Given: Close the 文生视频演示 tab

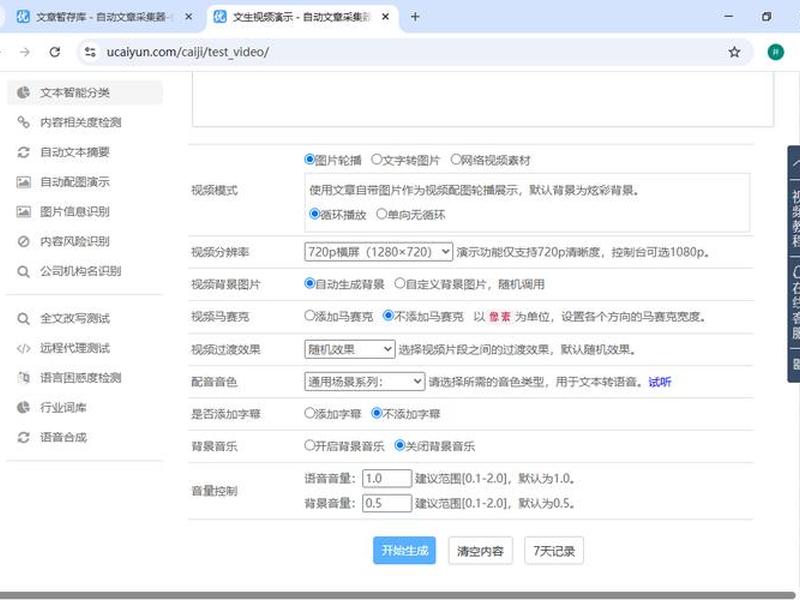Looking at the screenshot, I should point(385,17).
